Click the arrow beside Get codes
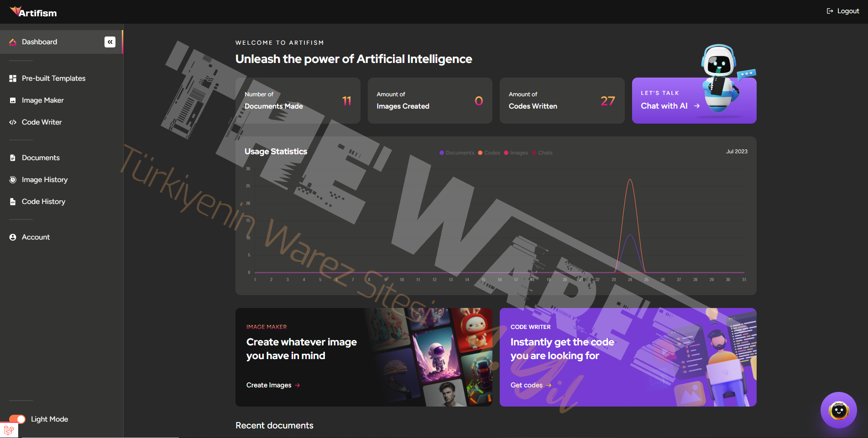The width and height of the screenshot is (868, 438). click(549, 386)
